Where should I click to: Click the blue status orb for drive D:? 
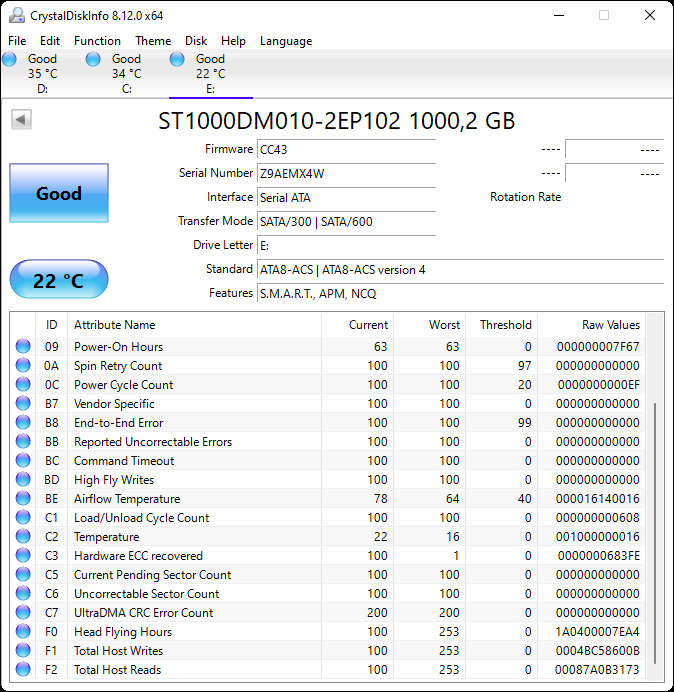(x=9, y=59)
